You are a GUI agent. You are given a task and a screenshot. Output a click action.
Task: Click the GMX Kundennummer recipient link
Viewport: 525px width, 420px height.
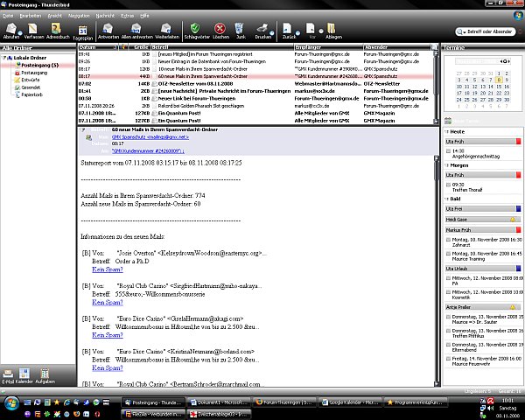click(x=148, y=151)
